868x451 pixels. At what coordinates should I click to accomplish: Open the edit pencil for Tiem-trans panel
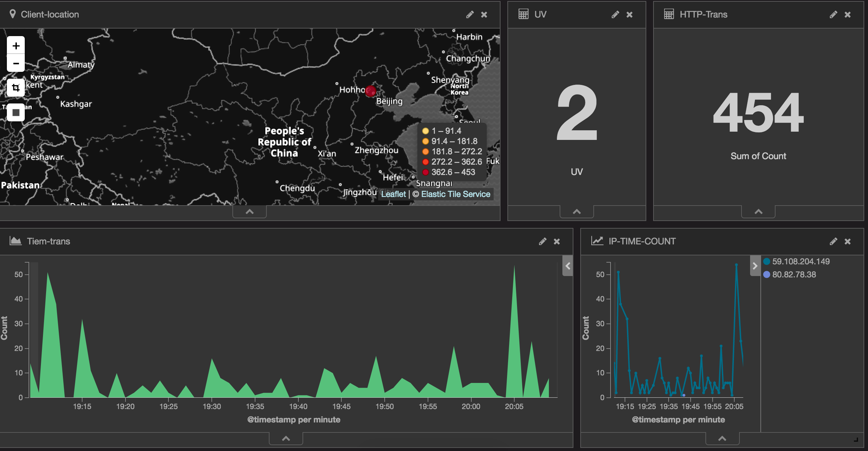pyautogui.click(x=543, y=241)
